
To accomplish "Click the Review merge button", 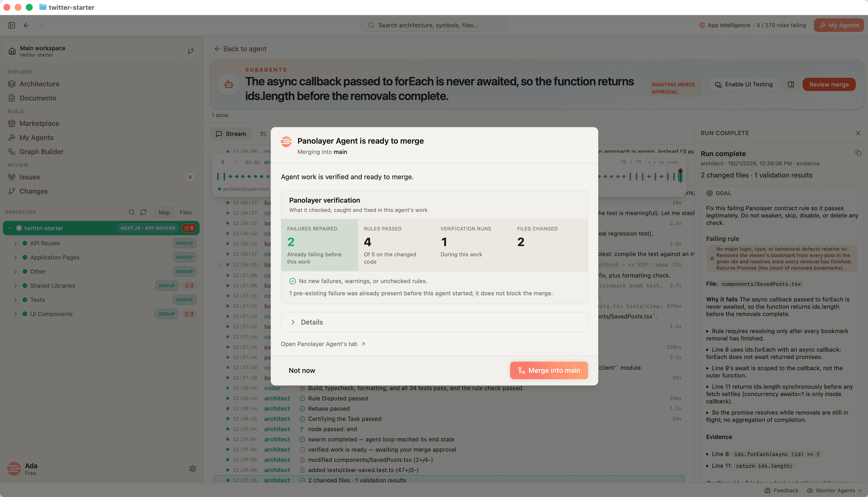I will pos(829,85).
